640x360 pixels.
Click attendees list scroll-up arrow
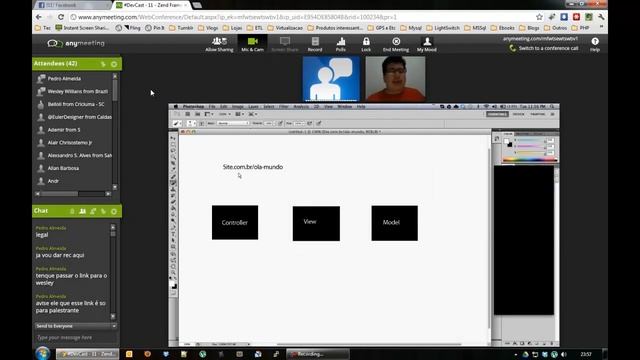[115, 76]
